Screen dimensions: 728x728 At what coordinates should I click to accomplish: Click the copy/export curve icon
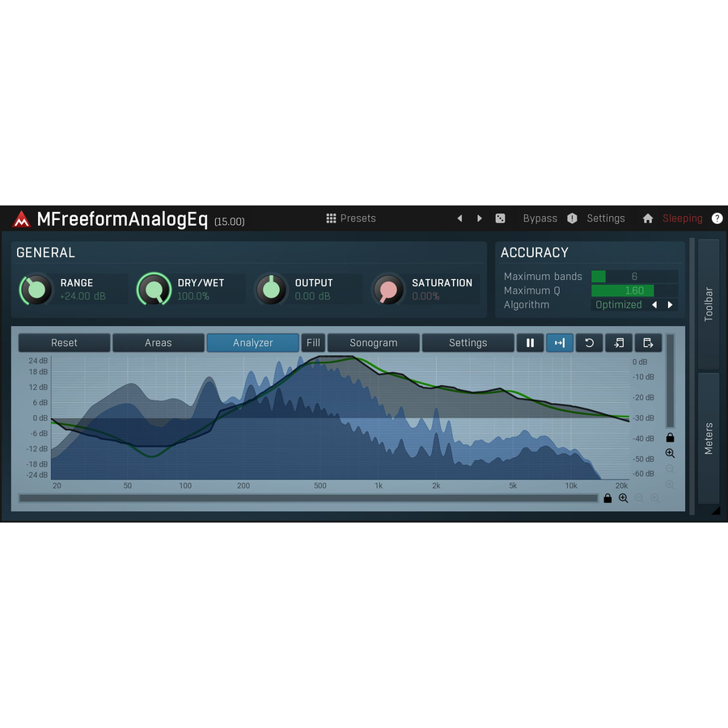coord(648,343)
